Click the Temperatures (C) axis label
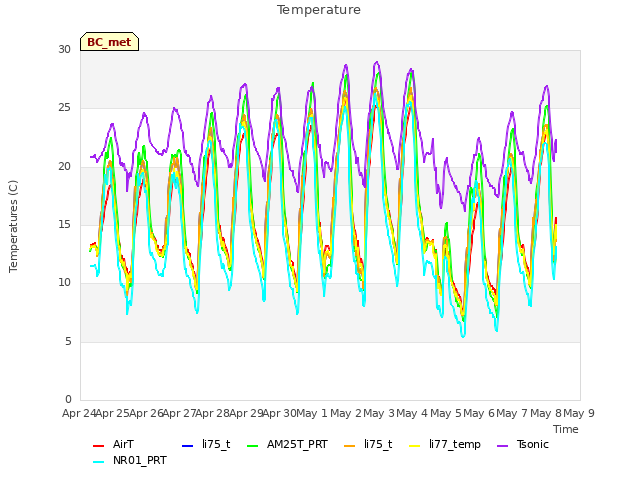The height and width of the screenshot is (480, 640). [13, 226]
